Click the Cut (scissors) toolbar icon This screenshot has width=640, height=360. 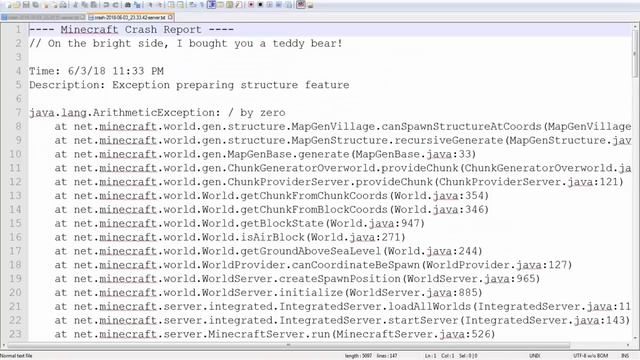point(75,5)
